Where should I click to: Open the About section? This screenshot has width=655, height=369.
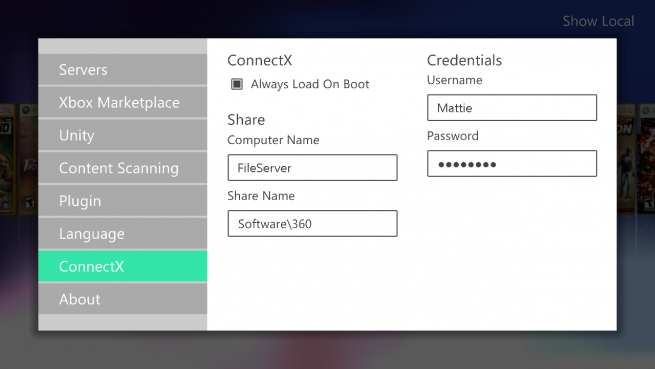122,299
